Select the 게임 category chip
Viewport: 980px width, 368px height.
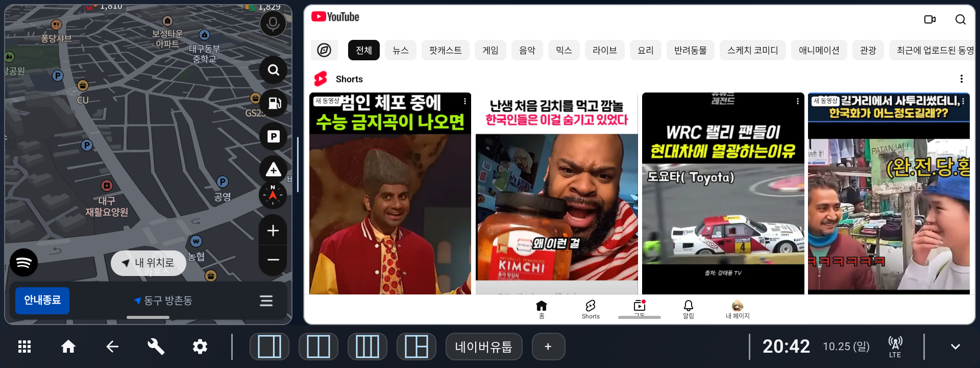tap(491, 50)
